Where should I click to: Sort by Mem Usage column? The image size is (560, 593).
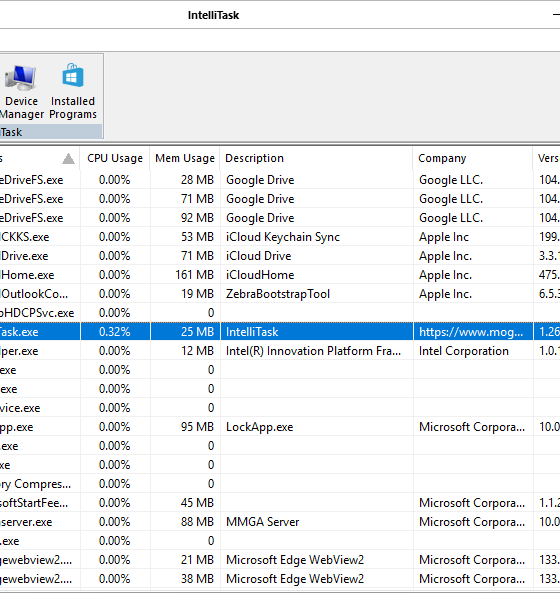(185, 158)
